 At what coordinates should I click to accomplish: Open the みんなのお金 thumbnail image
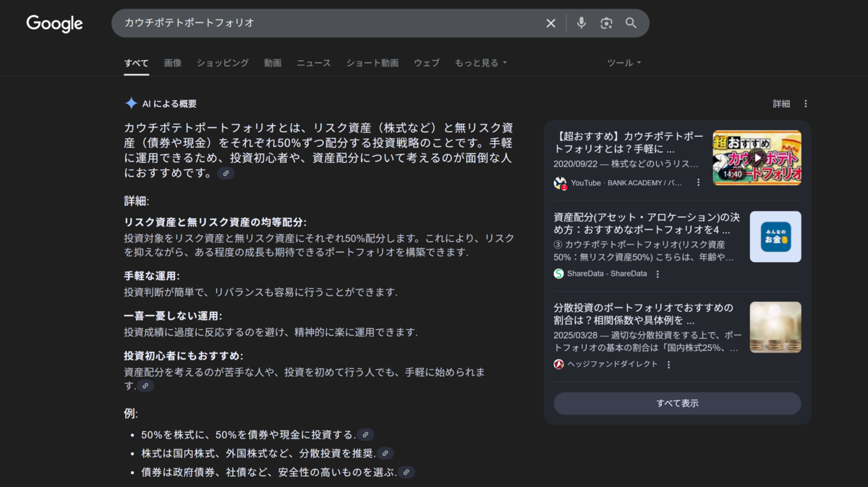(x=775, y=237)
